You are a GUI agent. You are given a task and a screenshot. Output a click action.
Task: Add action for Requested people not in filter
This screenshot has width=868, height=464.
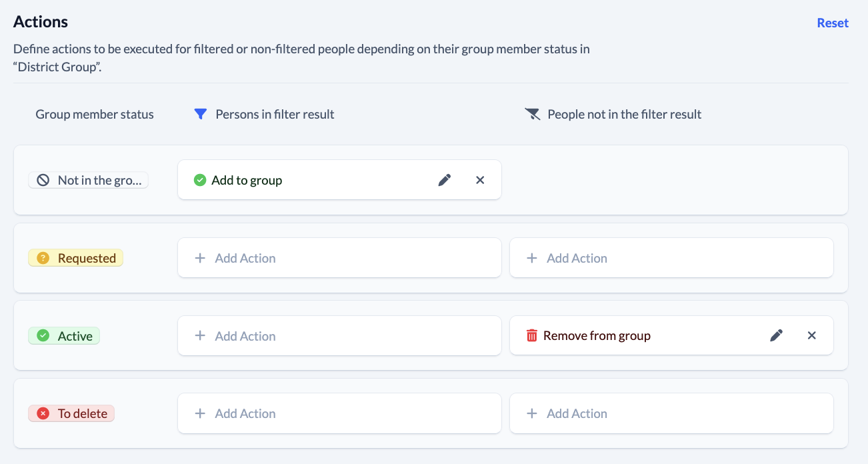[671, 258]
